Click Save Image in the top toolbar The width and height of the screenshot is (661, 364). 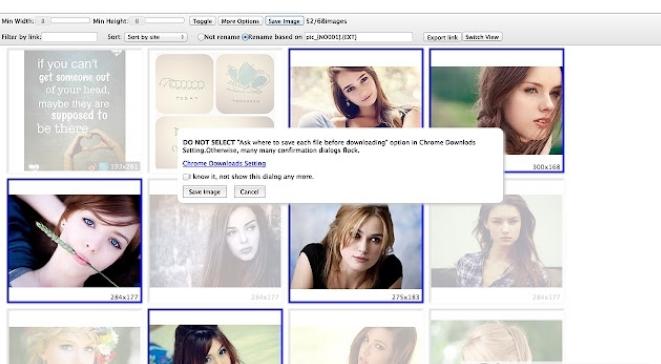pos(284,21)
